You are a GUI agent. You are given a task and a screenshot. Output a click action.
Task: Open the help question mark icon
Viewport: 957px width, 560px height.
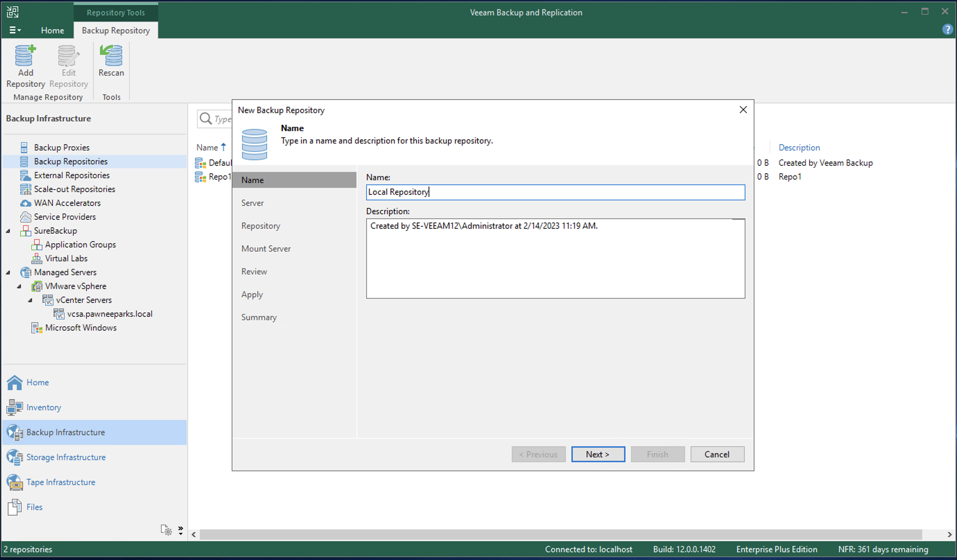[x=948, y=29]
